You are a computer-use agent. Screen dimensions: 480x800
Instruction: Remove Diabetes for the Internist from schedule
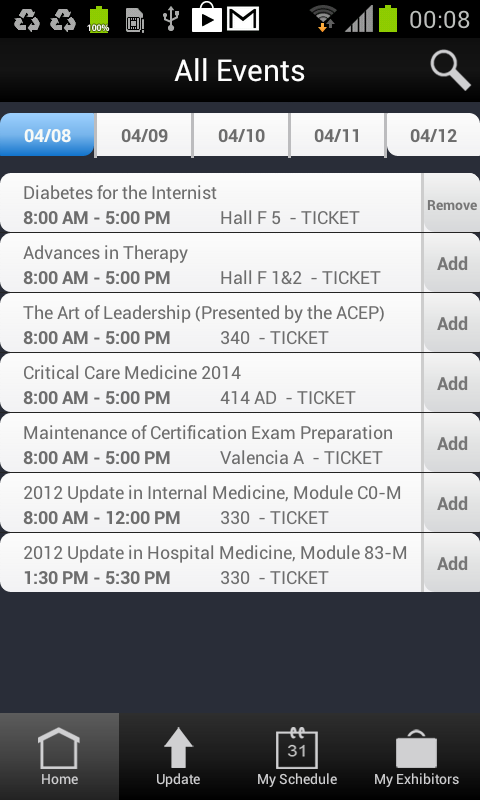click(x=451, y=203)
